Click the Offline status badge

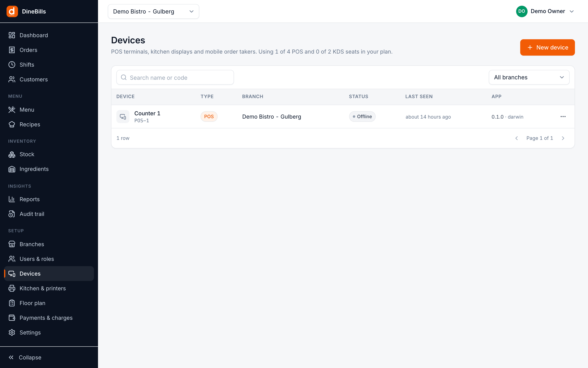[x=362, y=117]
